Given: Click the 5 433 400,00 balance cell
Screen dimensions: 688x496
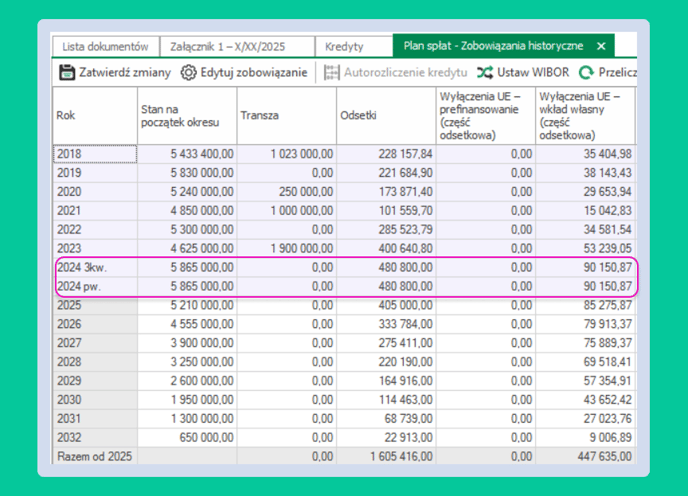Looking at the screenshot, I should (187, 154).
